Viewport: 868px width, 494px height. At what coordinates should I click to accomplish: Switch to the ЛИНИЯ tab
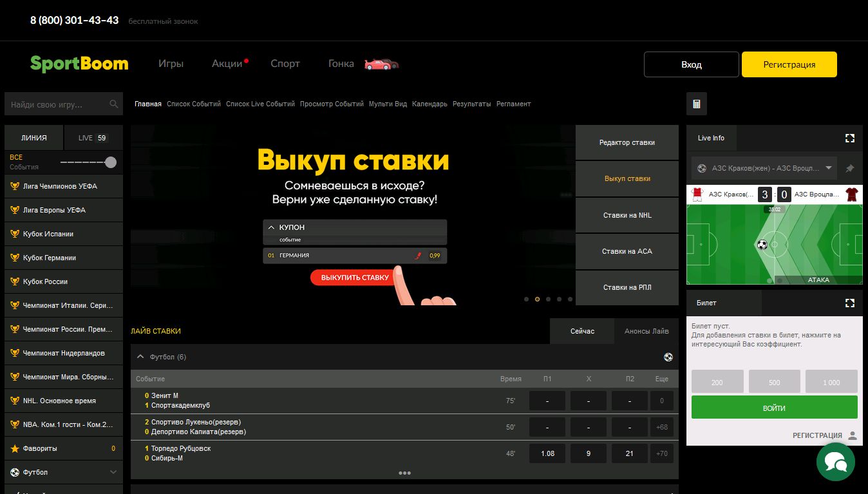[x=34, y=138]
